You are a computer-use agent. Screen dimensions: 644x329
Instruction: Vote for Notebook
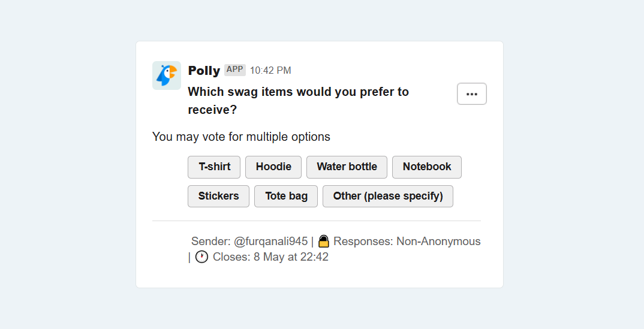(x=427, y=167)
